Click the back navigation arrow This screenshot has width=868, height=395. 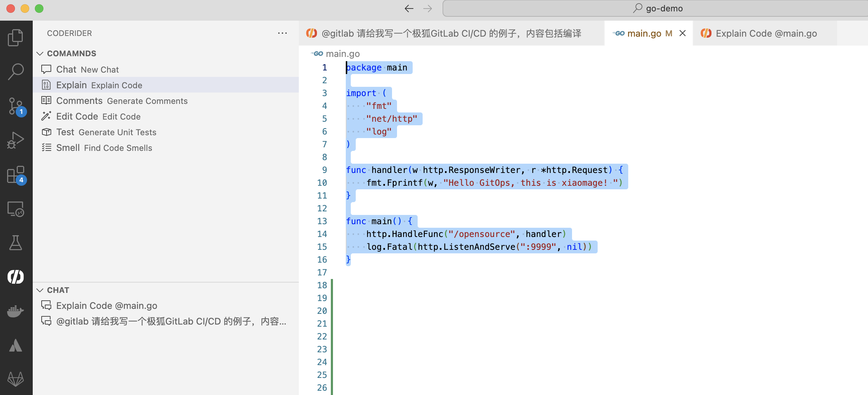pyautogui.click(x=408, y=8)
